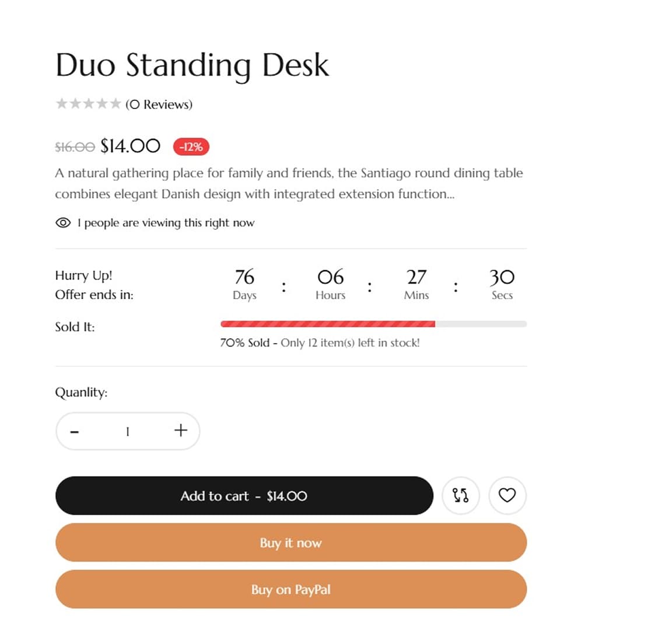Open the (0 Reviews) link

[159, 104]
